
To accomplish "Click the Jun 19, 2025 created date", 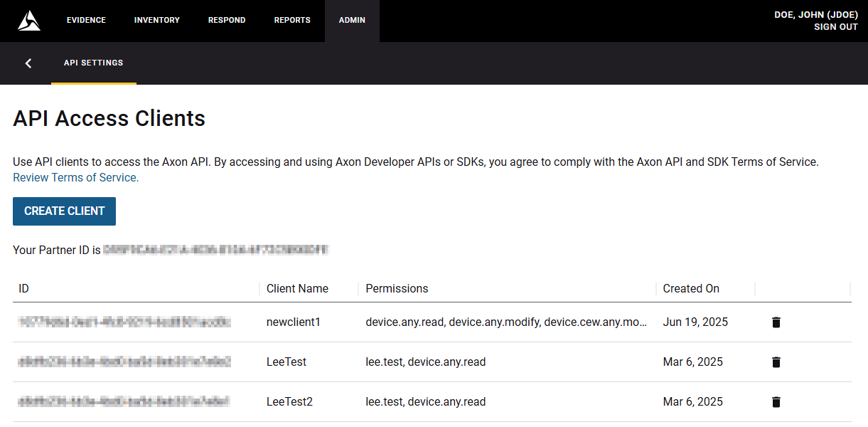I will coord(695,322).
